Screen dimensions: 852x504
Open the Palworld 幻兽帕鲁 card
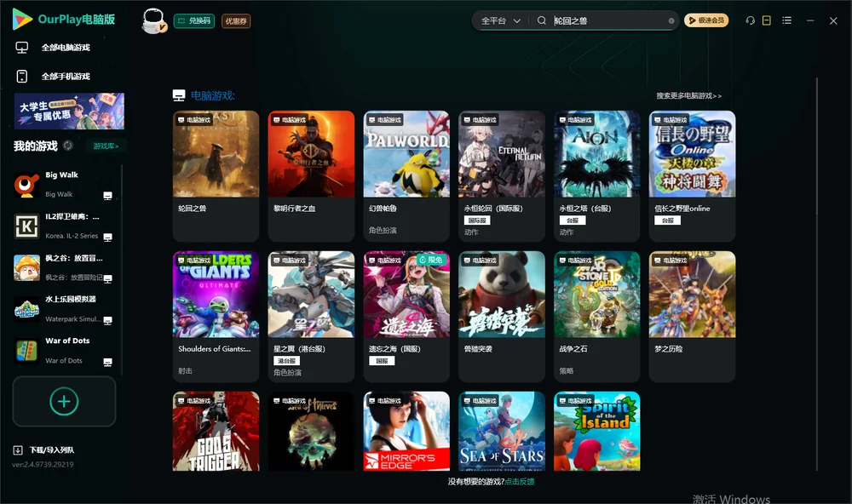point(406,175)
